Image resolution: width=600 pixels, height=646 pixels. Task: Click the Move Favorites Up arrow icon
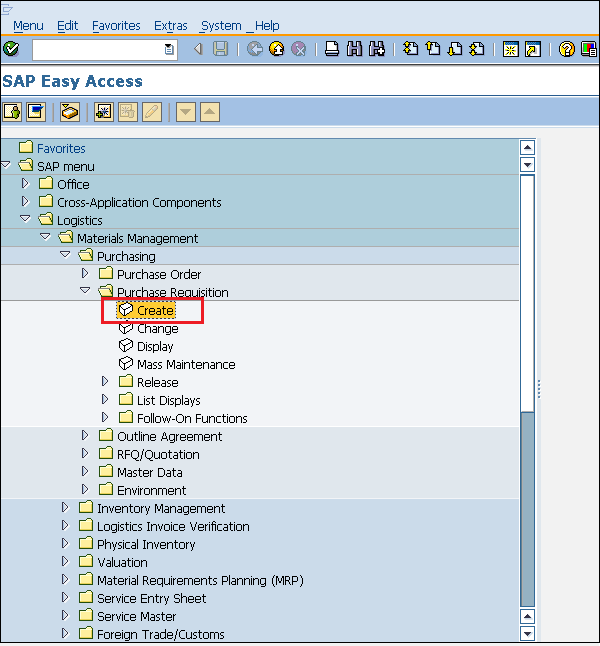point(210,112)
